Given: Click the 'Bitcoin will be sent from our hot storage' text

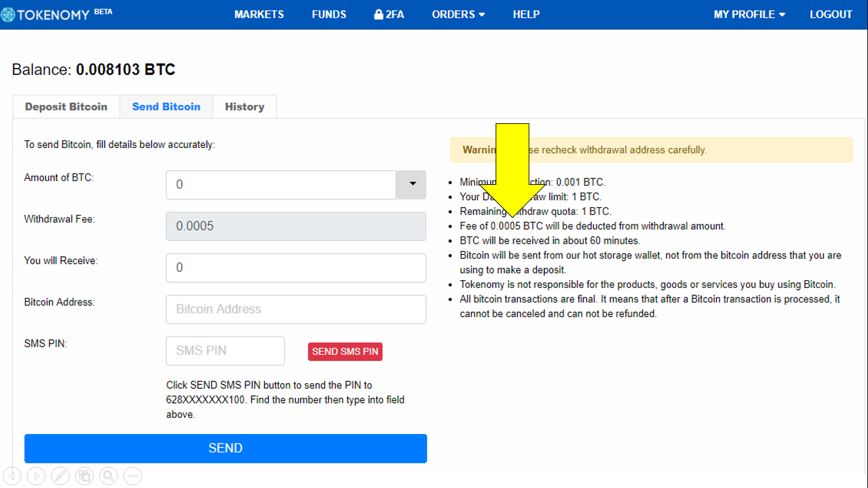Looking at the screenshot, I should [x=651, y=262].
